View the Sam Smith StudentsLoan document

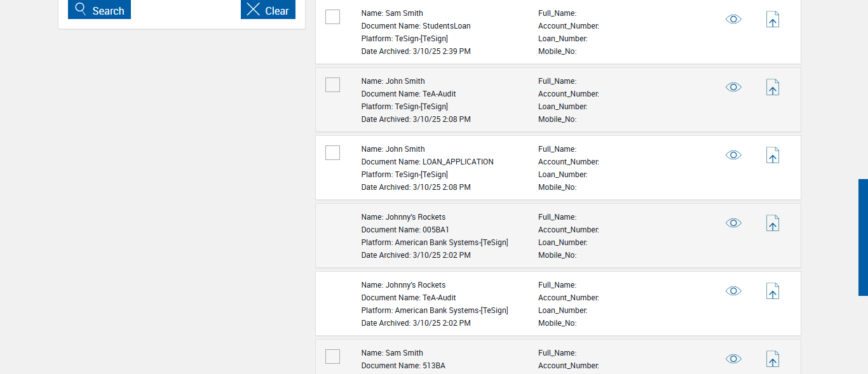(733, 20)
